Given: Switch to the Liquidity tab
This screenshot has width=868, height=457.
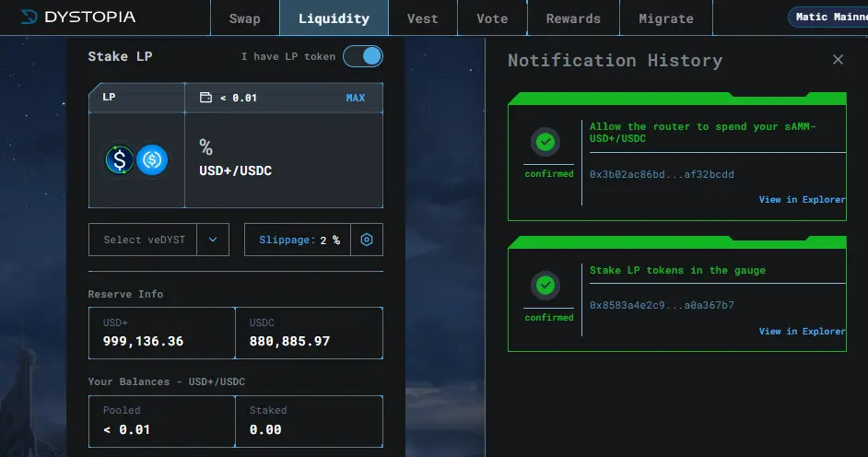Looking at the screenshot, I should (x=334, y=18).
